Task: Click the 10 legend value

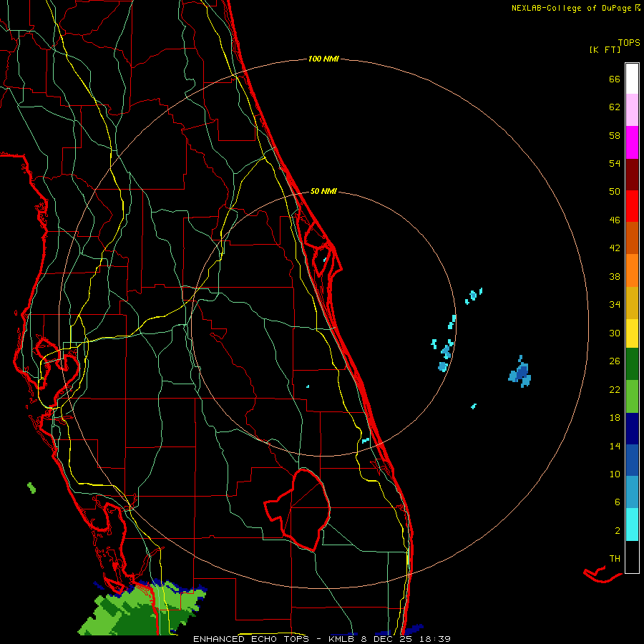Action: [615, 474]
